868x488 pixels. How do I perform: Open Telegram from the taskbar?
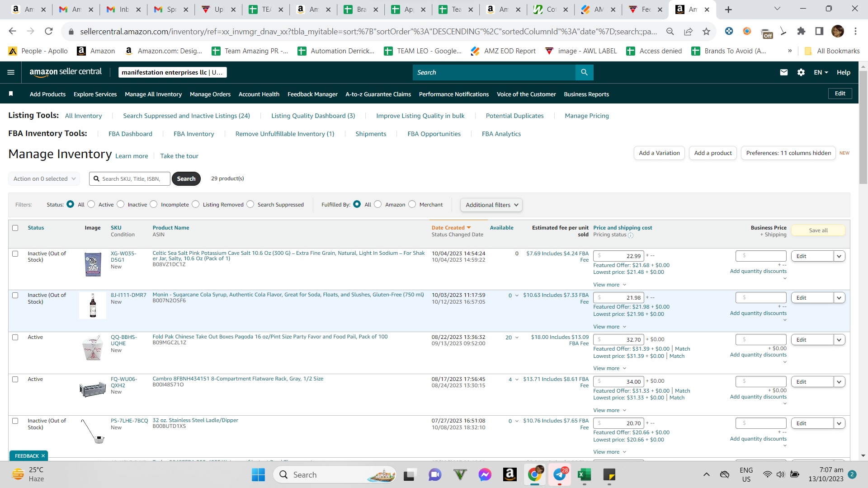[x=560, y=474]
